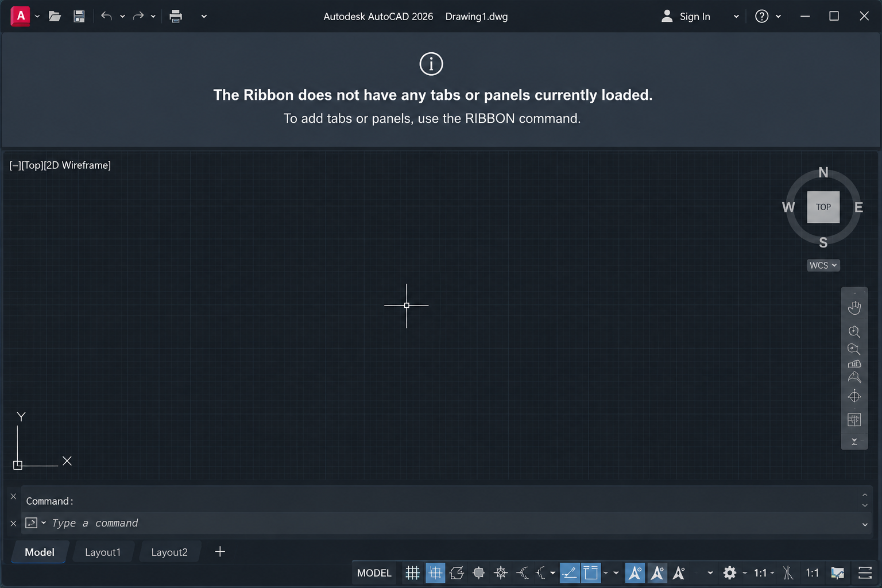The height and width of the screenshot is (588, 882).
Task: Save the drawing with the floppy icon
Action: [x=79, y=16]
